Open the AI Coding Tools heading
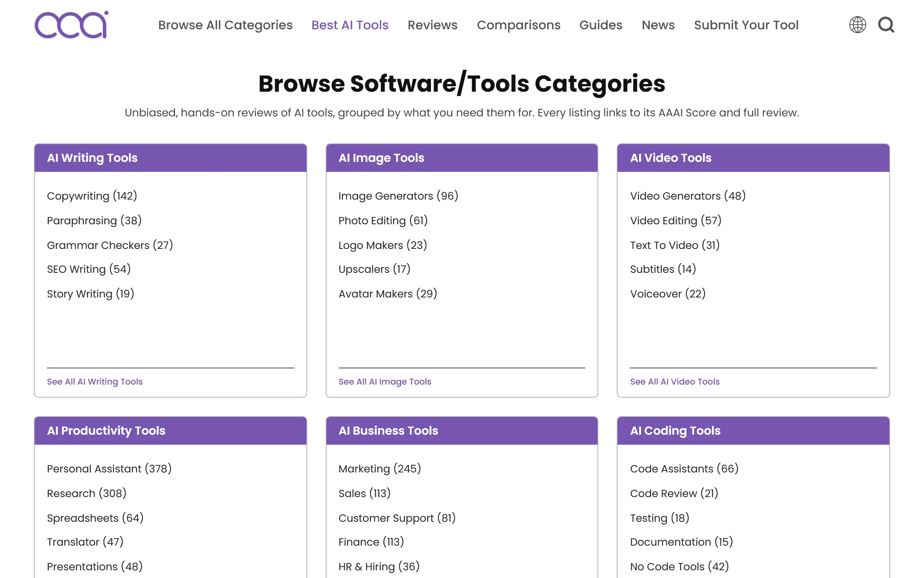Image resolution: width=924 pixels, height=578 pixels. 675,431
